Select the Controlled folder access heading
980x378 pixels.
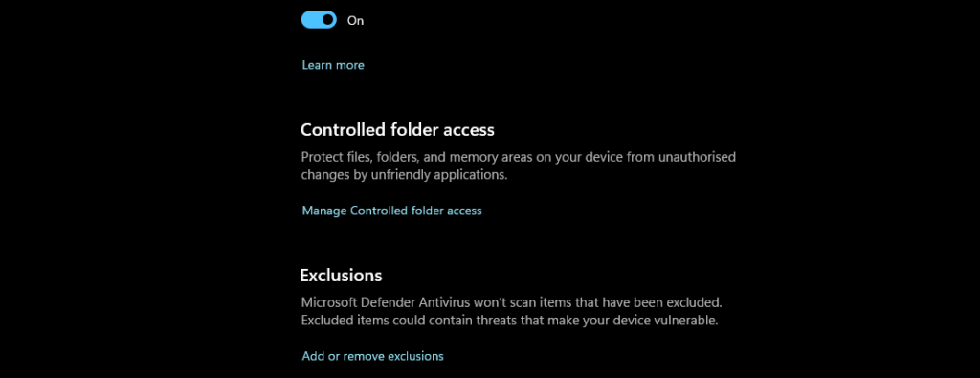click(x=397, y=130)
